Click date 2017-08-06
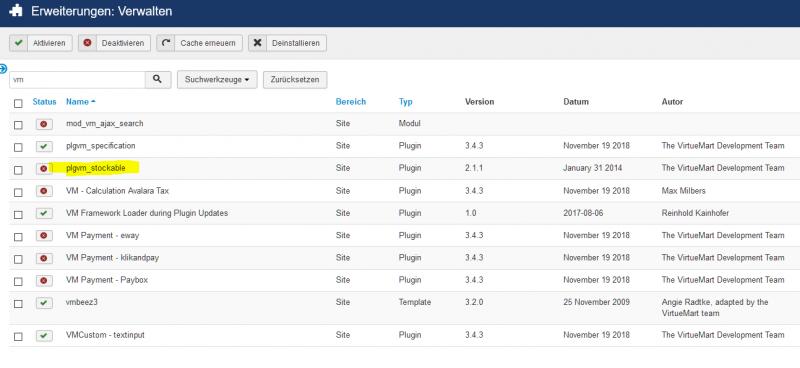The height and width of the screenshot is (368, 800). (x=583, y=213)
